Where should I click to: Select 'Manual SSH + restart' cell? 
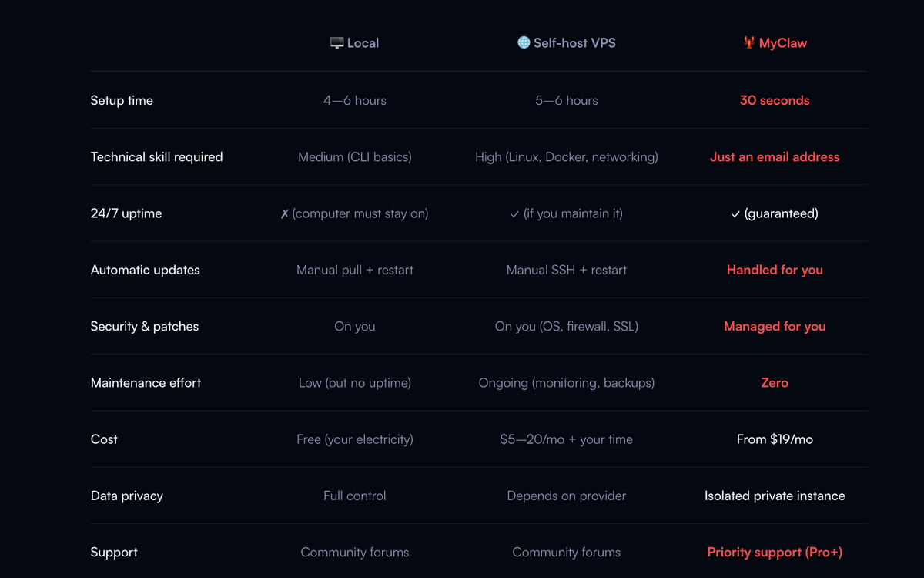click(567, 270)
